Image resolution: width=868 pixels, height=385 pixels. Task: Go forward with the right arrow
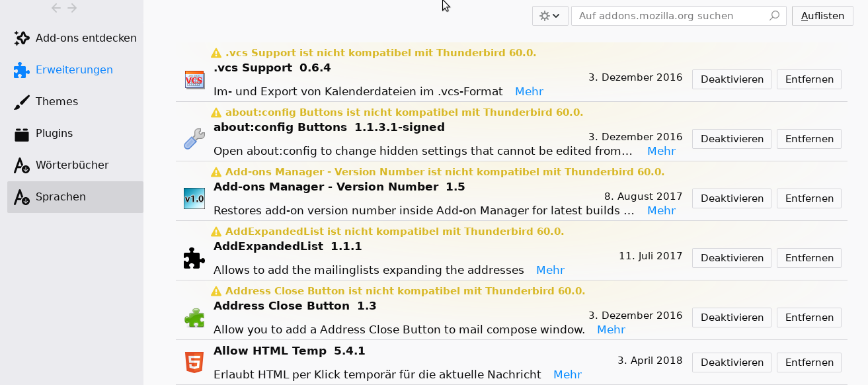[x=73, y=8]
